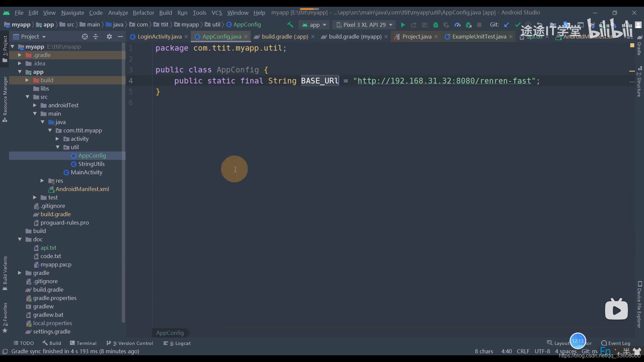Click the Apply Changes and Restart Activity icon
This screenshot has height=362, width=644.
pyautogui.click(x=414, y=25)
